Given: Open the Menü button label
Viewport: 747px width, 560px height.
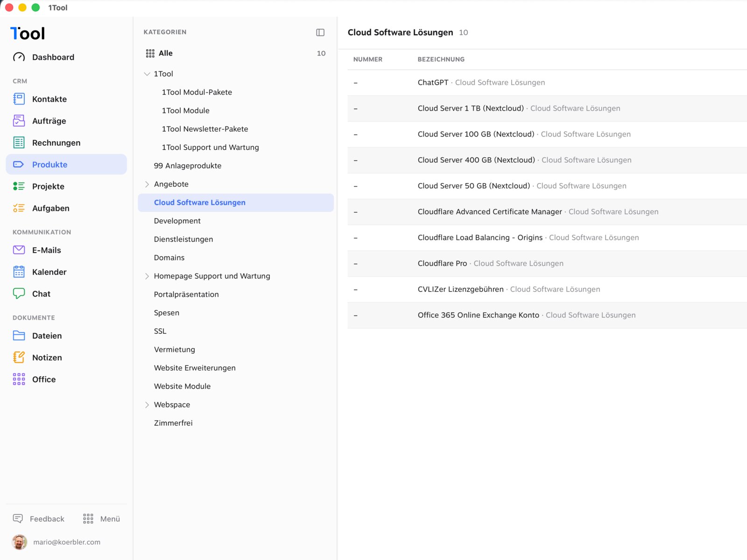Looking at the screenshot, I should (110, 519).
